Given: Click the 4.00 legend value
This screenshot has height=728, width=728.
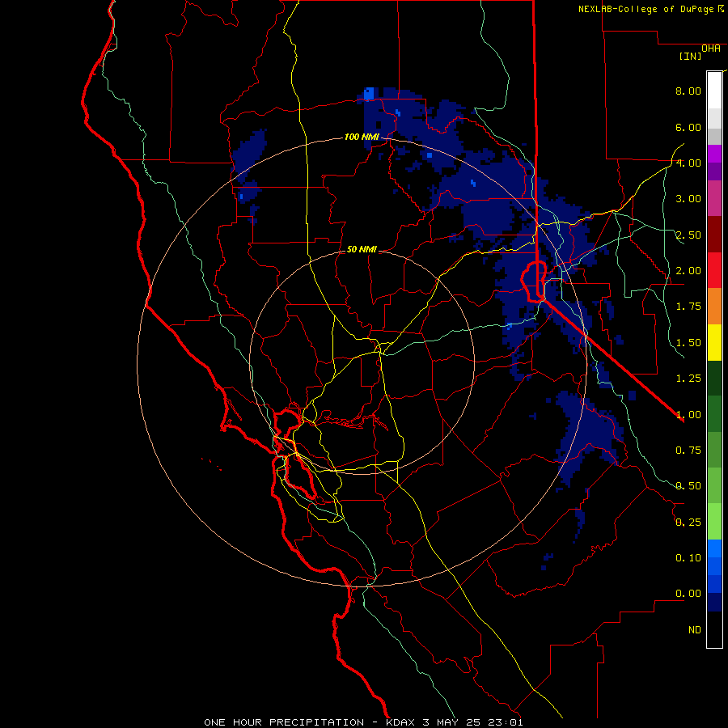Looking at the screenshot, I should tap(688, 163).
